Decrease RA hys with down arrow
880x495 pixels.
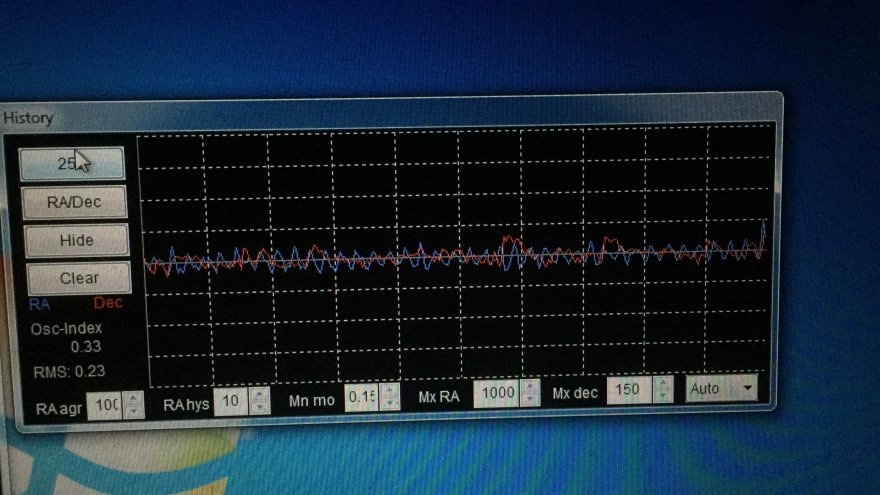(259, 408)
